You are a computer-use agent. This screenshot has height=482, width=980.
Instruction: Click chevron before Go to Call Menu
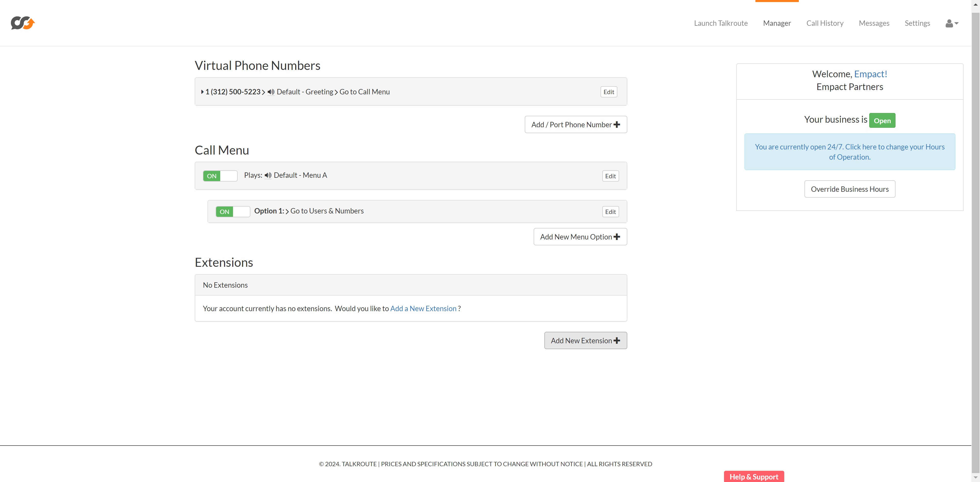coord(336,92)
